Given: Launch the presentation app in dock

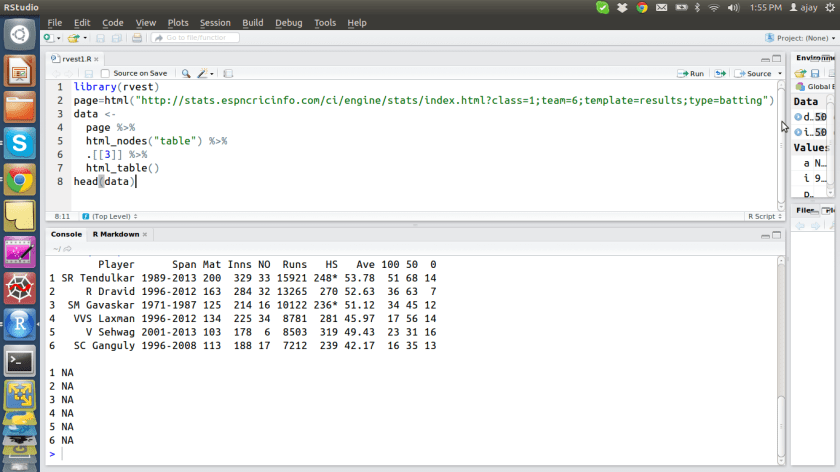Looking at the screenshot, I should [x=20, y=71].
